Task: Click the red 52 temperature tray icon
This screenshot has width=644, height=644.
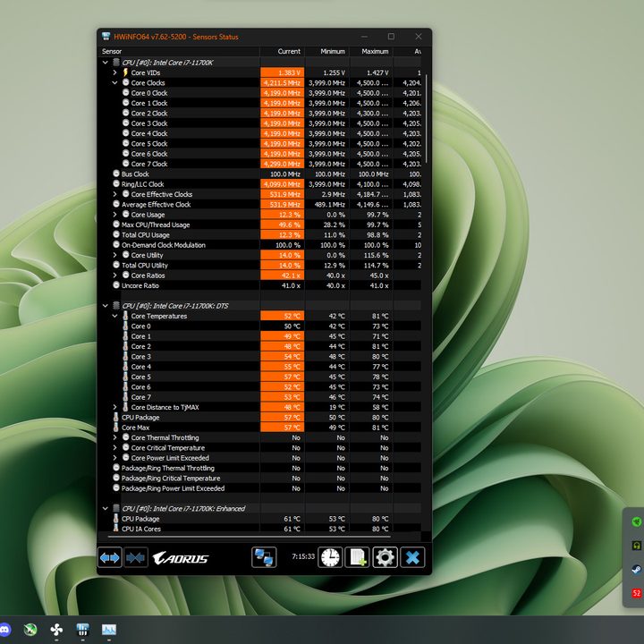Action: pos(636,593)
